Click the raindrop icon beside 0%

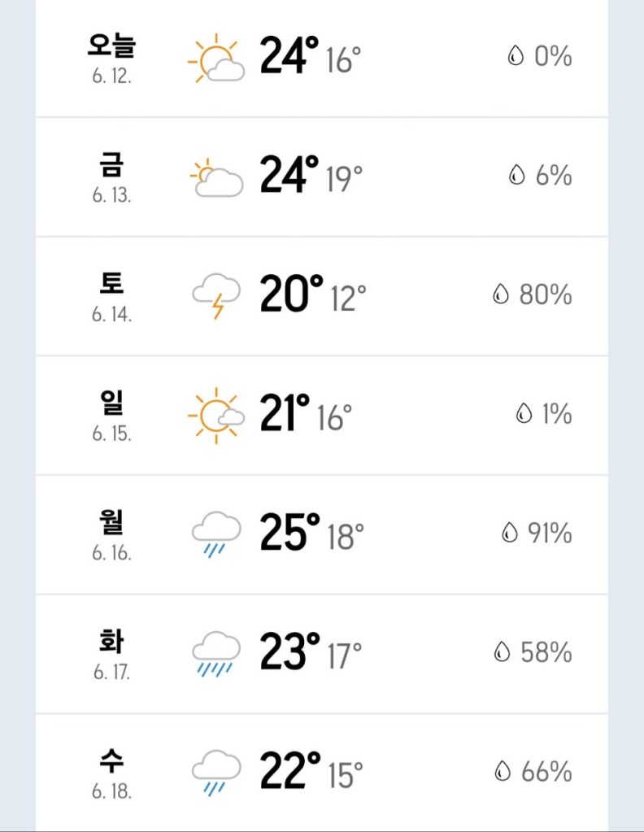[x=516, y=57]
